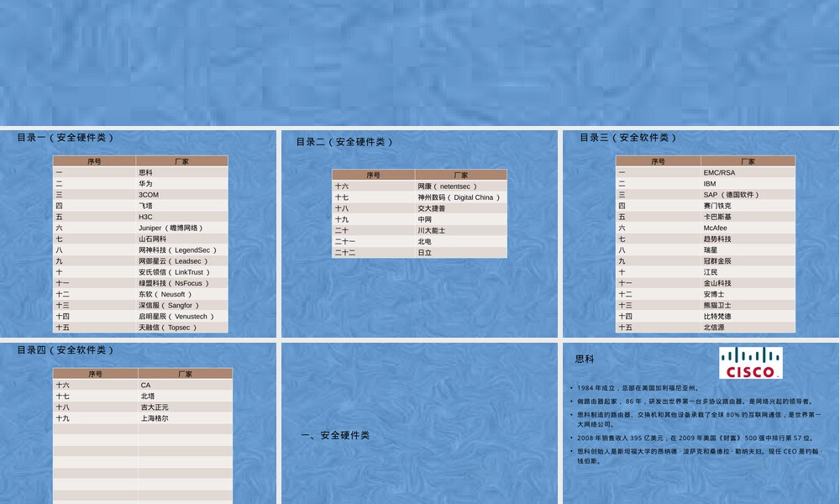The height and width of the screenshot is (504, 840).
Task: Open the blank blue slide at top
Action: click(419, 63)
